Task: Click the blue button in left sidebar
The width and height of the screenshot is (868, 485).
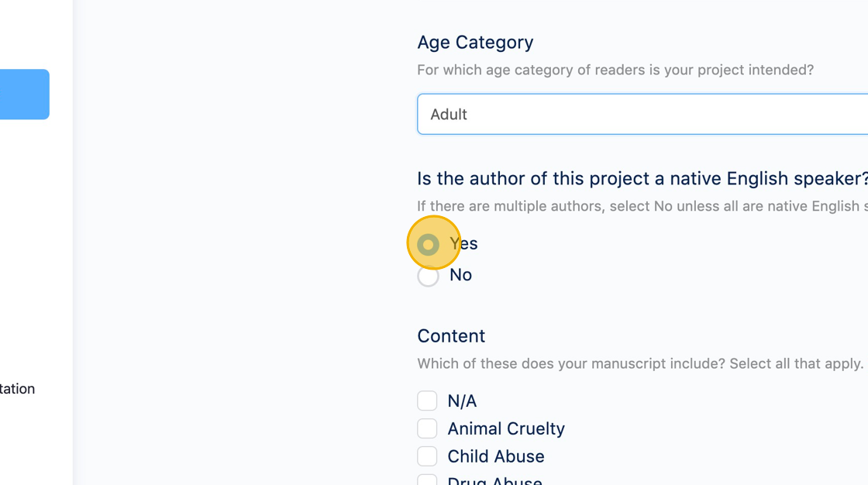Action: click(x=24, y=95)
